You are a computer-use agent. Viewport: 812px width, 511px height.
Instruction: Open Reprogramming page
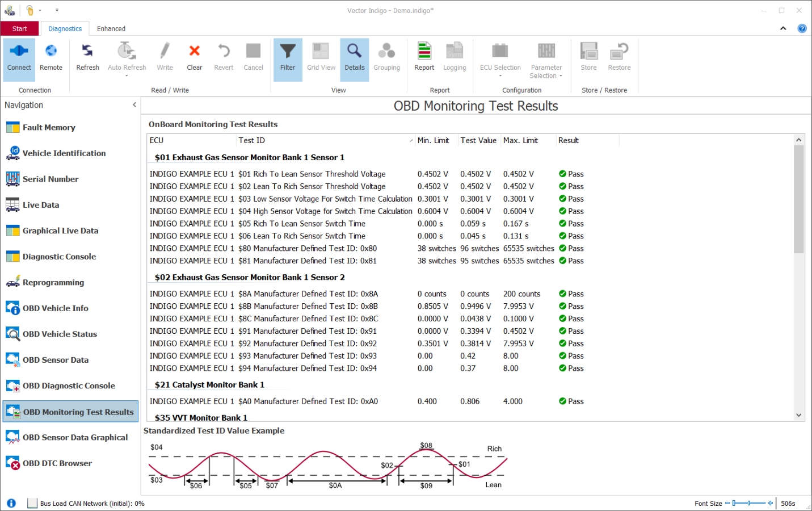[x=70, y=283]
